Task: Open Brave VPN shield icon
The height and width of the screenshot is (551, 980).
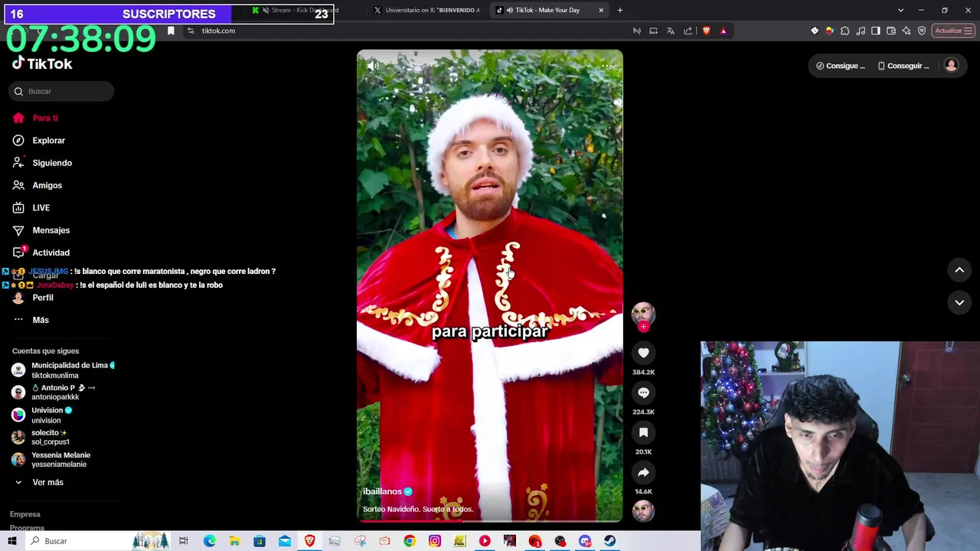Action: coord(922,31)
